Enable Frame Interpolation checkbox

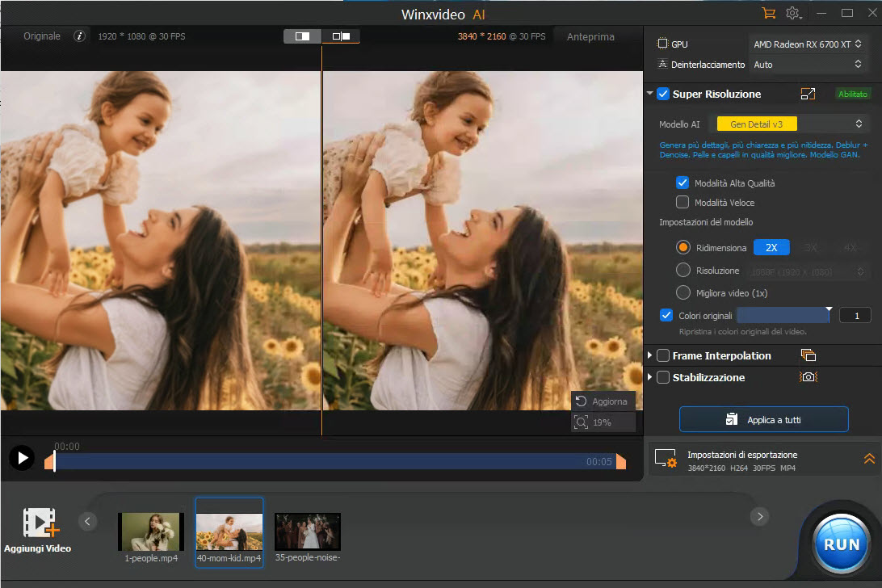pyautogui.click(x=663, y=355)
